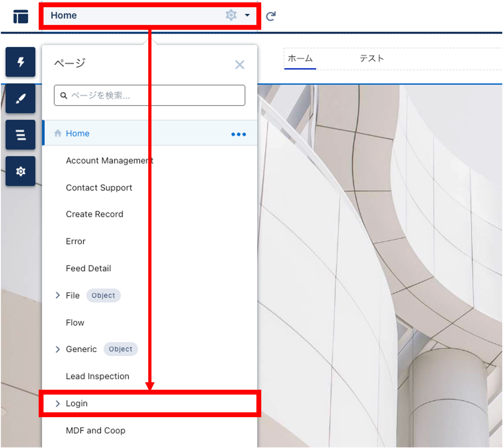Image resolution: width=503 pixels, height=448 pixels.
Task: Close the ページ panel
Action: (239, 65)
